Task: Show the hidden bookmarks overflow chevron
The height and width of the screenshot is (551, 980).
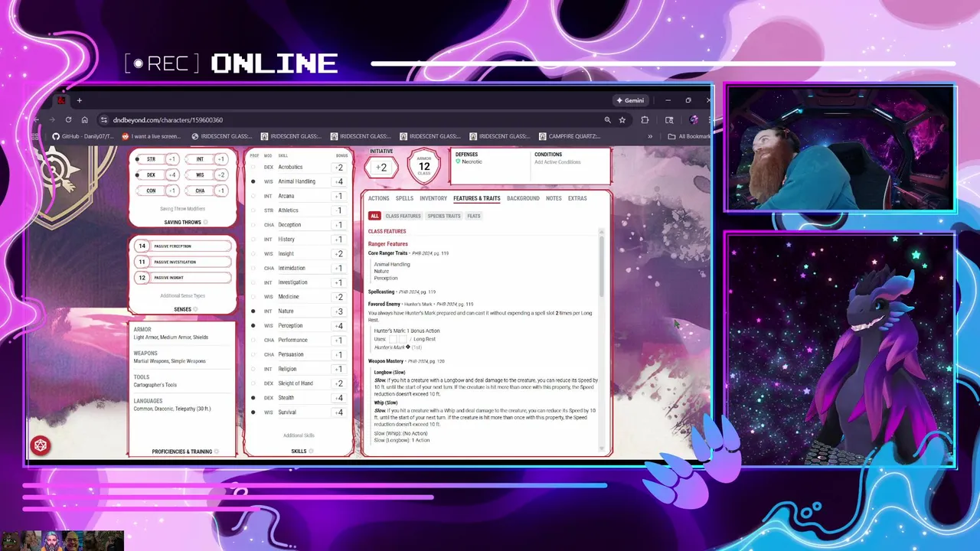Action: [650, 136]
